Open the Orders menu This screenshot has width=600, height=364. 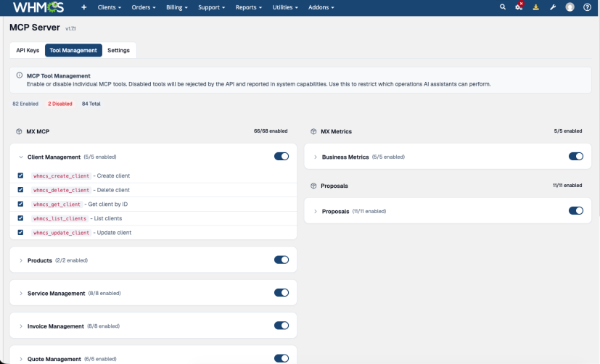[x=144, y=7]
